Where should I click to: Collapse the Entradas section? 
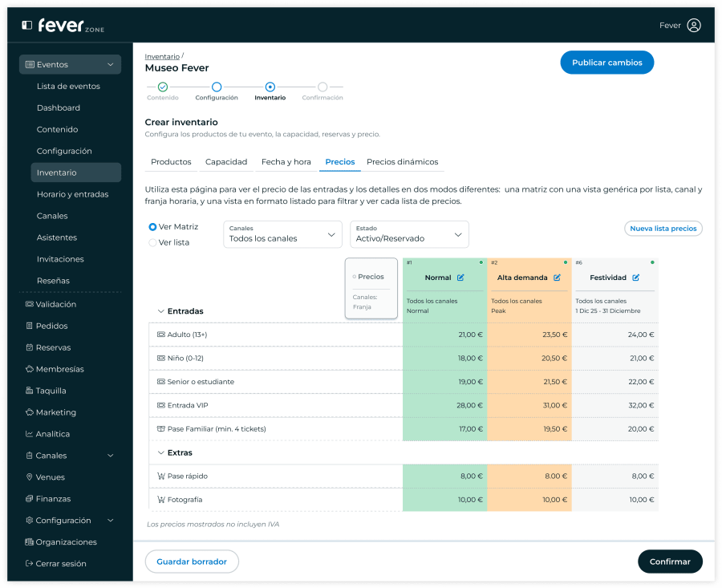pyautogui.click(x=160, y=311)
